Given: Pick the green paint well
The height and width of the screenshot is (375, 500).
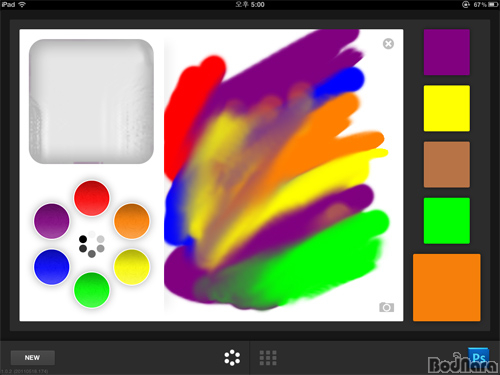Looking at the screenshot, I should pyautogui.click(x=92, y=290).
